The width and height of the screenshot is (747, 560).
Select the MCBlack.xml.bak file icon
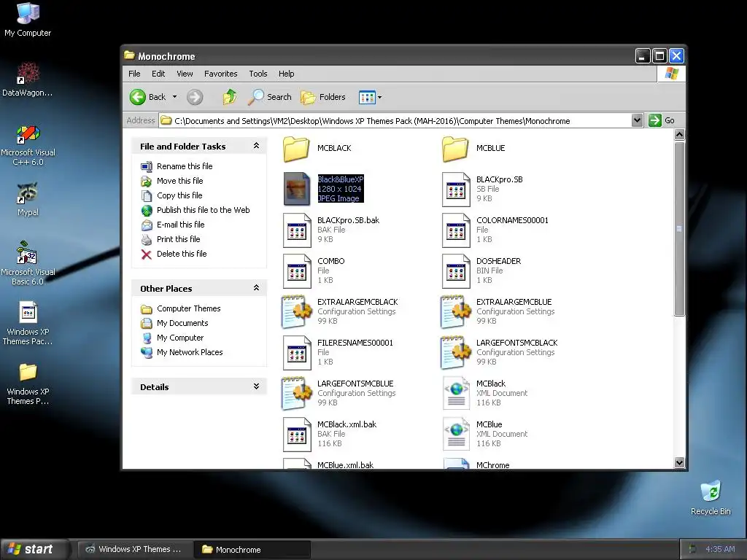(x=297, y=435)
